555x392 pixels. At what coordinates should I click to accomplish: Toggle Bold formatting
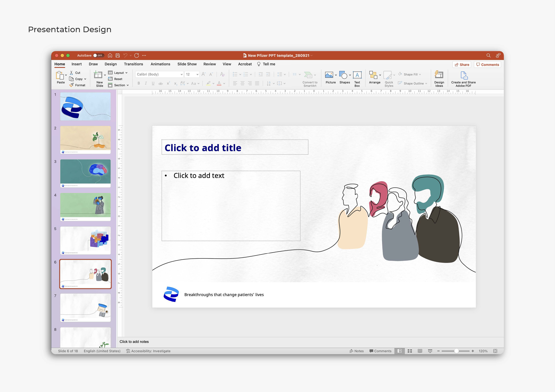(139, 83)
